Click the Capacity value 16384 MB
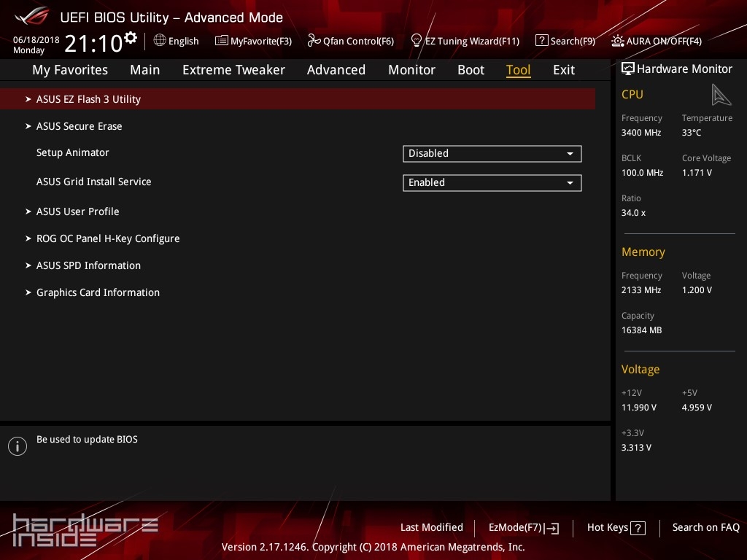This screenshot has height=560, width=747. [x=642, y=330]
